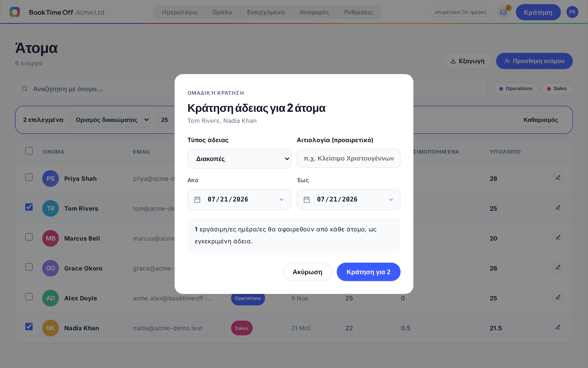Click the απομένουν 30 ημέρες badge
The width and height of the screenshot is (588, 368).
[x=461, y=12]
